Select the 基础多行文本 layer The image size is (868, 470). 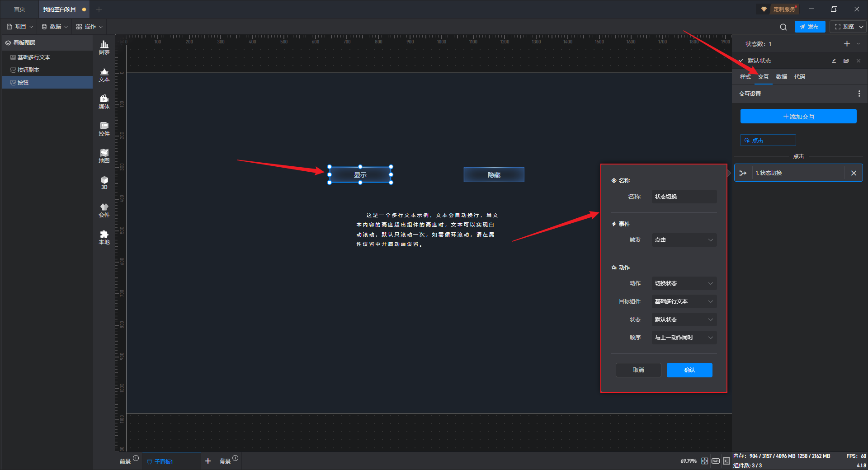pos(47,57)
